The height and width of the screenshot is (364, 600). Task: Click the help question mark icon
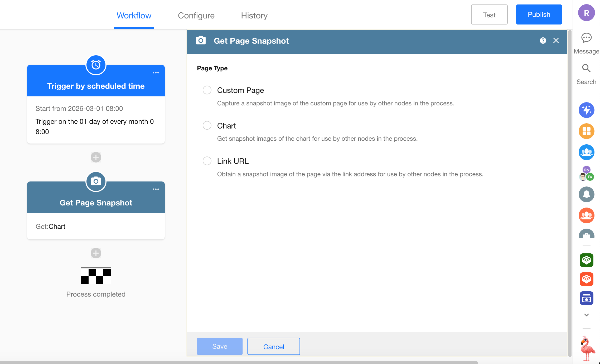coord(543,41)
